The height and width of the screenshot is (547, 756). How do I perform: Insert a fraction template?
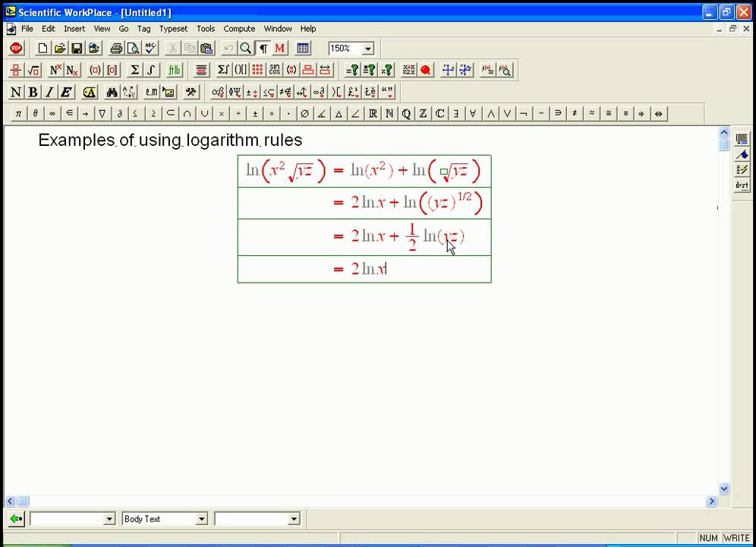[16, 70]
